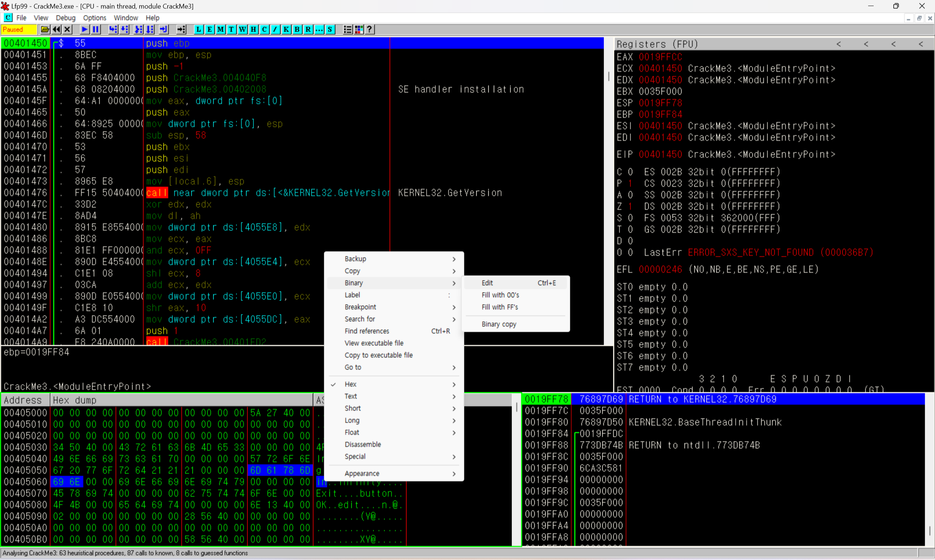Open Breakpoints window via B icon

[x=297, y=30]
